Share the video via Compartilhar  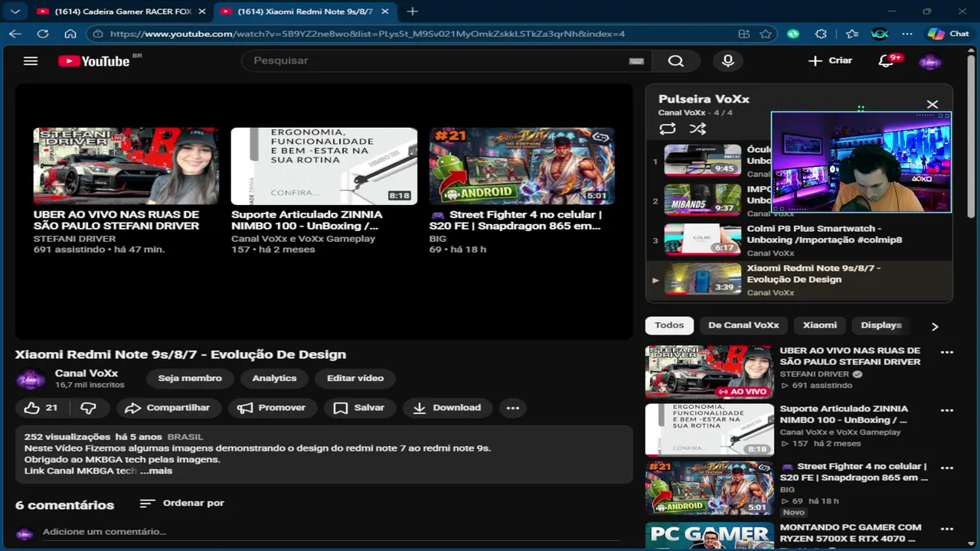pos(167,408)
